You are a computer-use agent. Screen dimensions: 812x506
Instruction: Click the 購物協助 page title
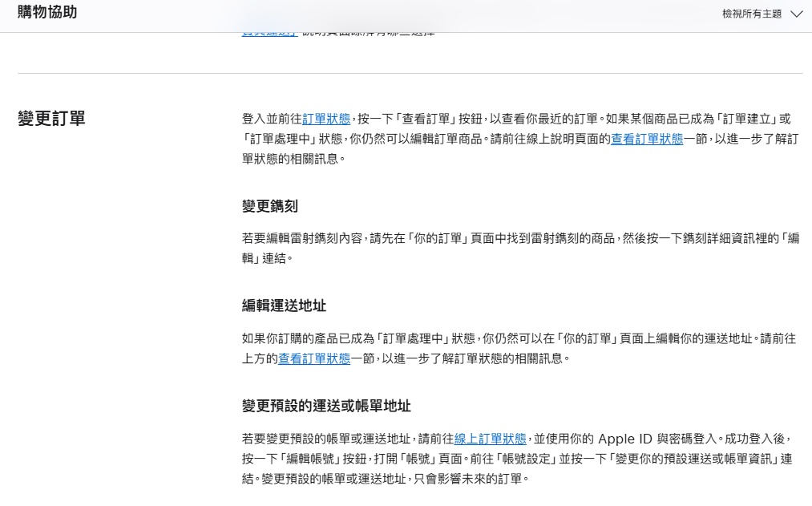coord(47,13)
